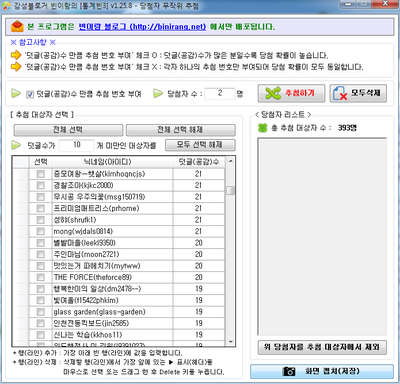Check the box for 경찰조아(kjkc2000) row

40,186
